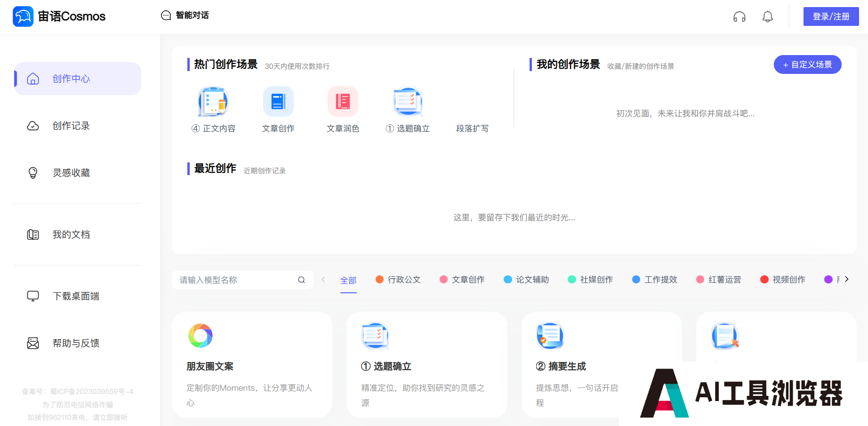This screenshot has width=868, height=426.
Task: Click the 宙语Cosmos logo icon
Action: tap(23, 16)
